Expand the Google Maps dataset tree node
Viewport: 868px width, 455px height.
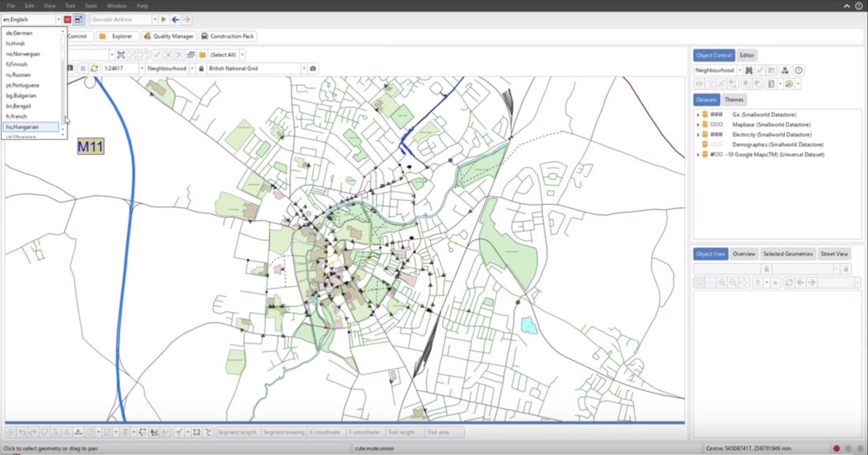pos(698,155)
